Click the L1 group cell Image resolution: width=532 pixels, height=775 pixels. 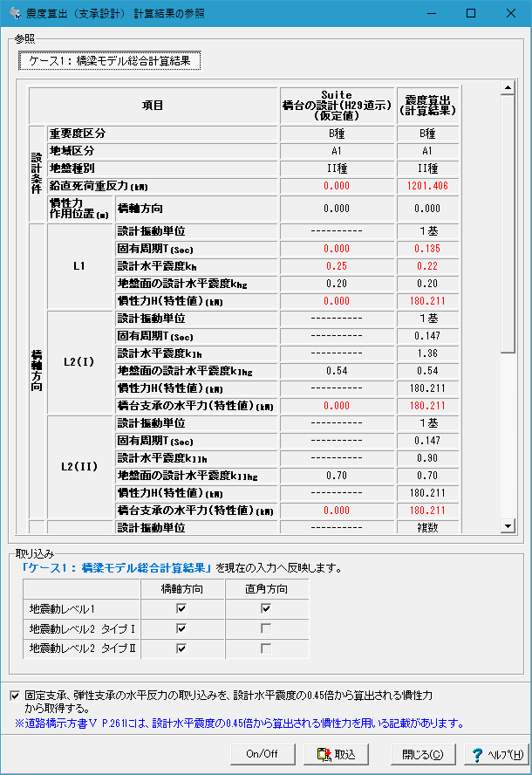tap(80, 266)
